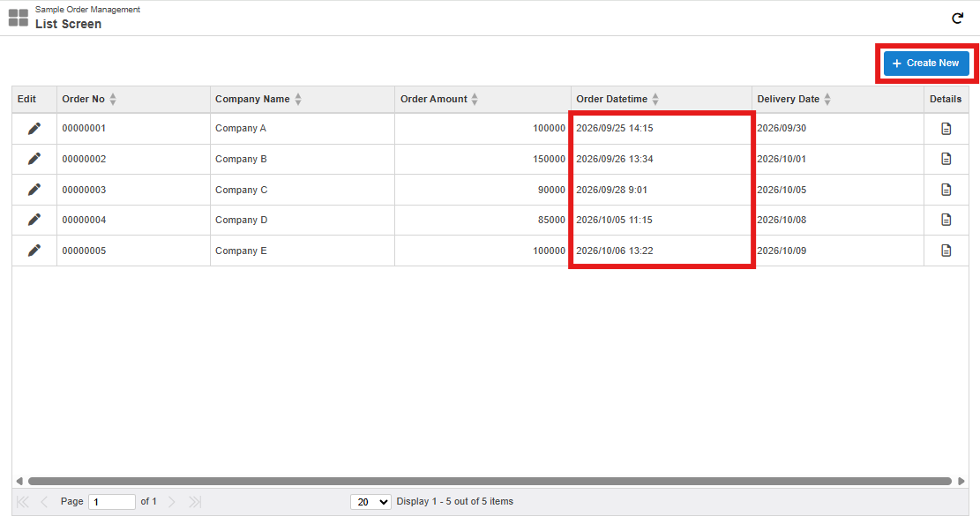Click the application grid icon beside List Screen
This screenshot has height=524, width=980.
(x=19, y=18)
